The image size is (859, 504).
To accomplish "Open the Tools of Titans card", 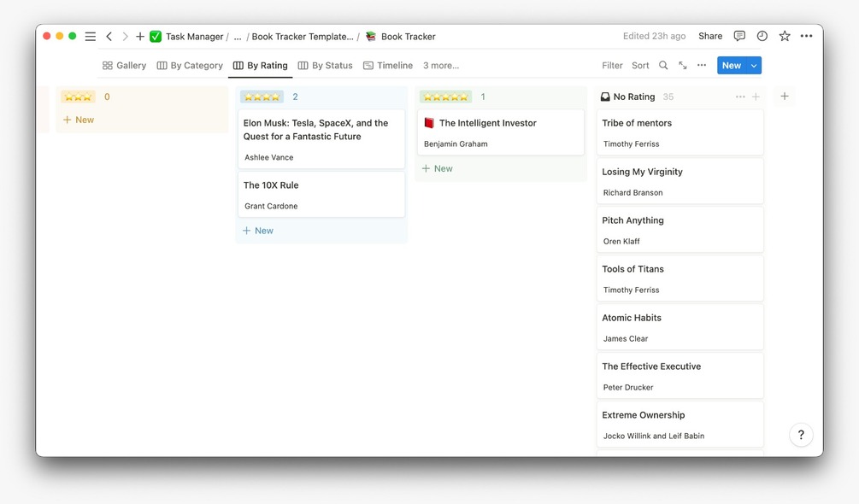I will pos(680,278).
